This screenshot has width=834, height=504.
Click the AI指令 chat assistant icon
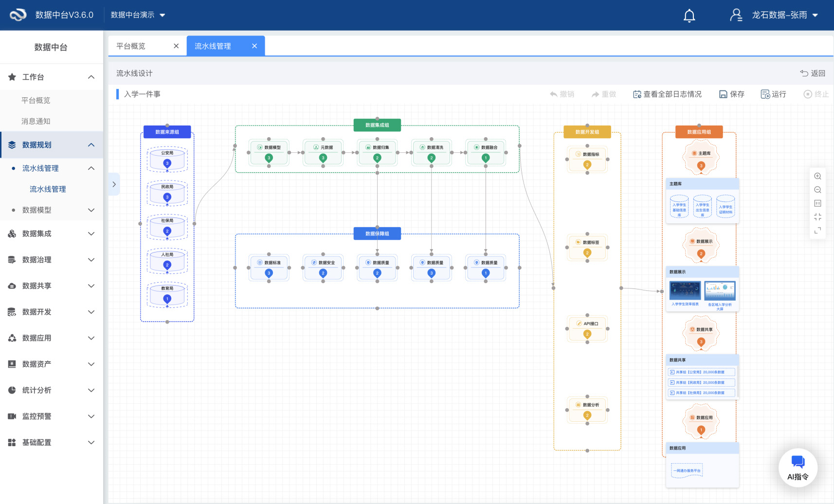coord(798,467)
